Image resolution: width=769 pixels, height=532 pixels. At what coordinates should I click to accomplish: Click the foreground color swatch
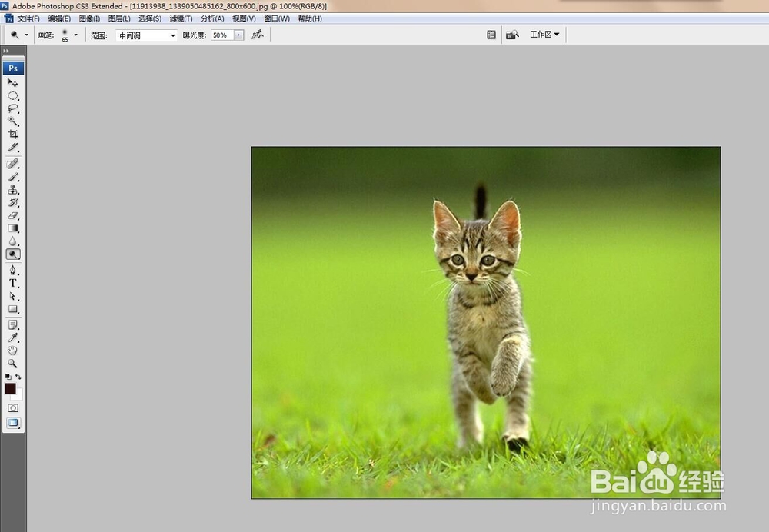pyautogui.click(x=10, y=387)
